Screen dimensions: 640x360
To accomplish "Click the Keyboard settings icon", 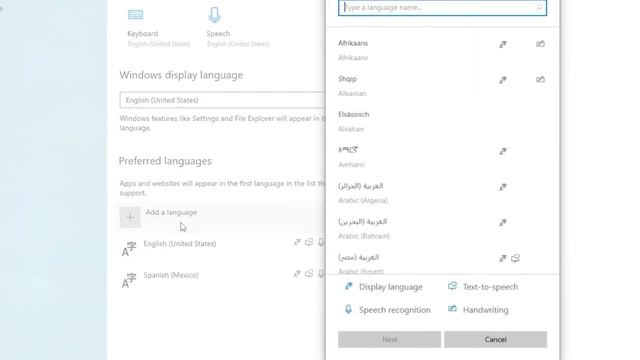I will coord(135,15).
